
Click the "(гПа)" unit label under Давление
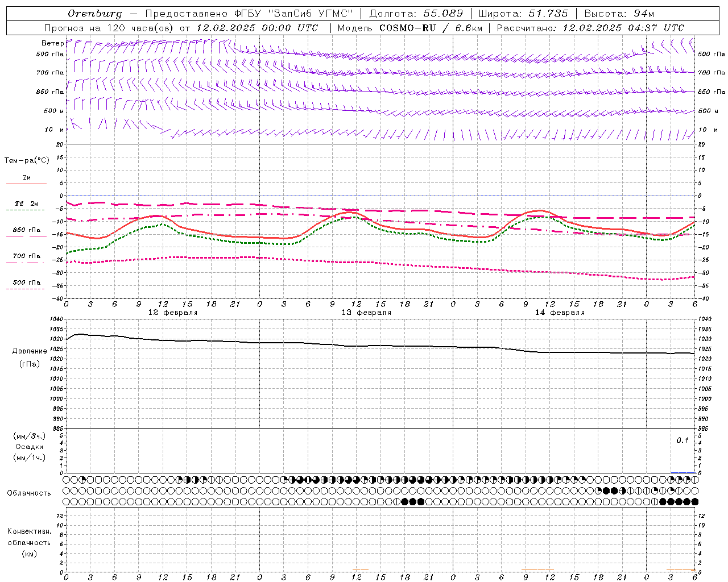click(30, 364)
